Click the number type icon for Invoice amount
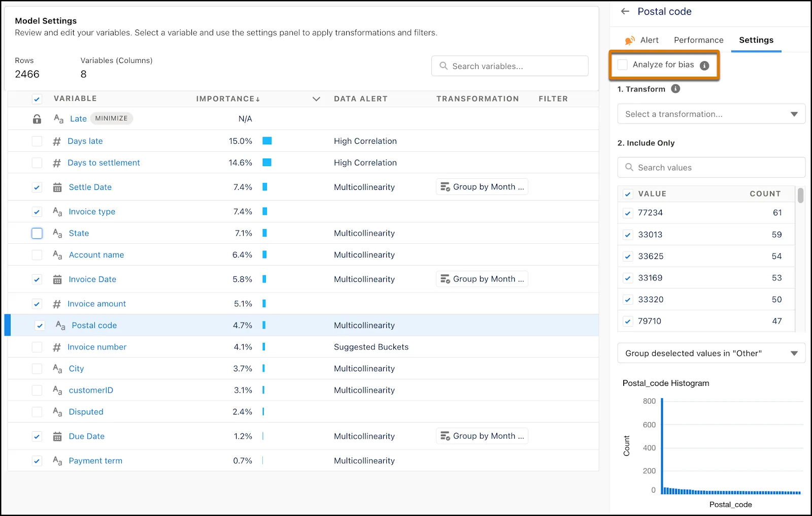Screen dimensions: 812x516 [x=57, y=304]
